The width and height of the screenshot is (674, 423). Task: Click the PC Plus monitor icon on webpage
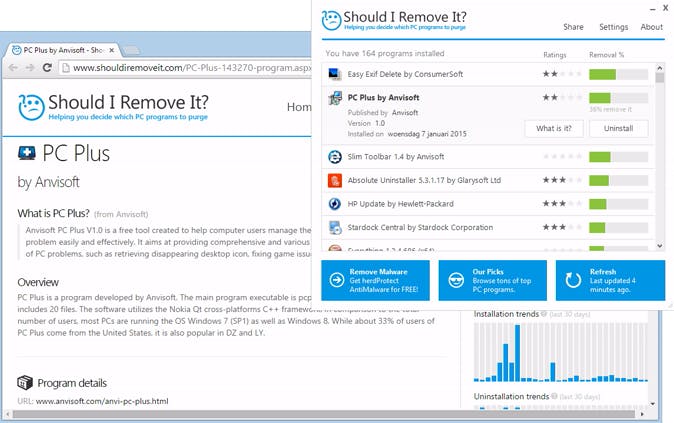tap(27, 153)
